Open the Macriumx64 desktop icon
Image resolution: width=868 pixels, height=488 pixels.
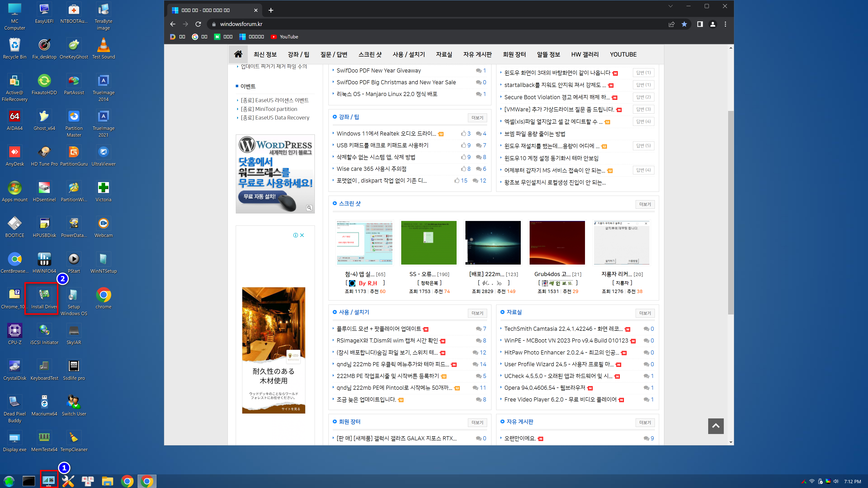(x=44, y=406)
